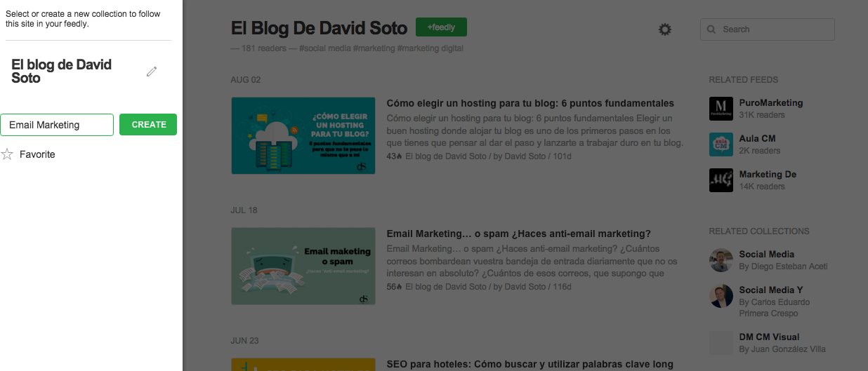Open the hosting article thumbnail
868x371 pixels.
(303, 135)
